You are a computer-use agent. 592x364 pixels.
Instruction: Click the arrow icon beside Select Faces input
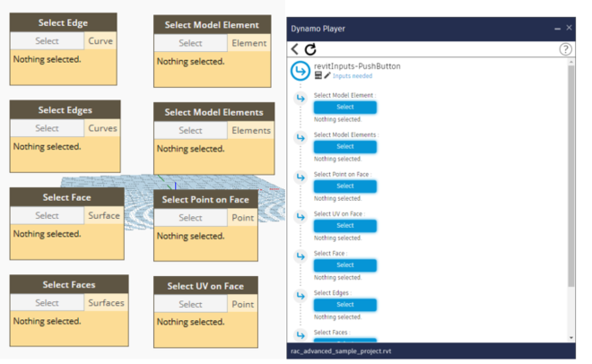pos(300,335)
